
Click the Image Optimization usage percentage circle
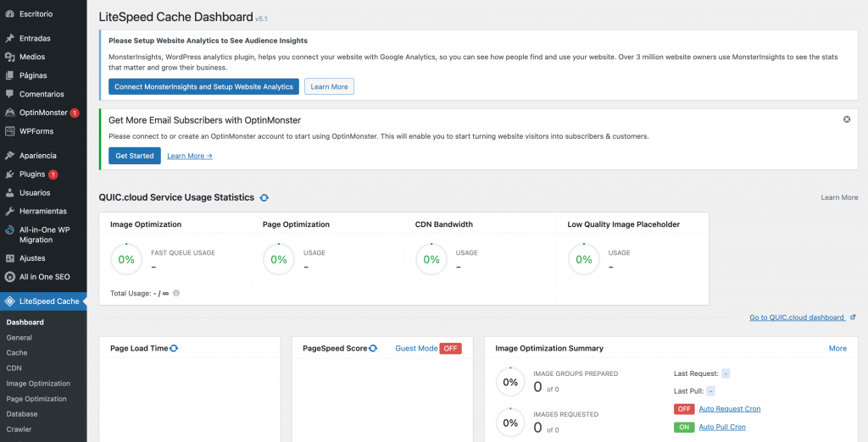[x=126, y=259]
